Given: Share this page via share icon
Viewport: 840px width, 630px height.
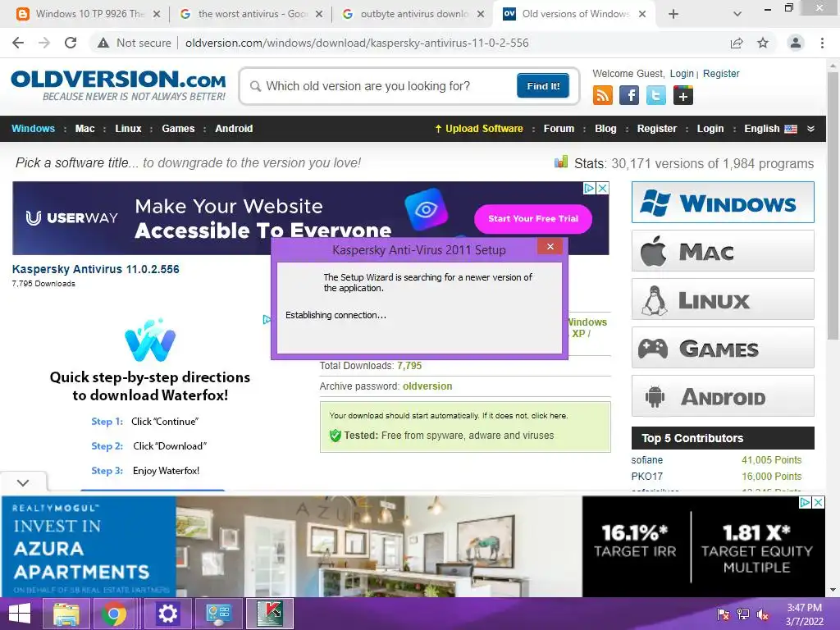Looking at the screenshot, I should 737,43.
